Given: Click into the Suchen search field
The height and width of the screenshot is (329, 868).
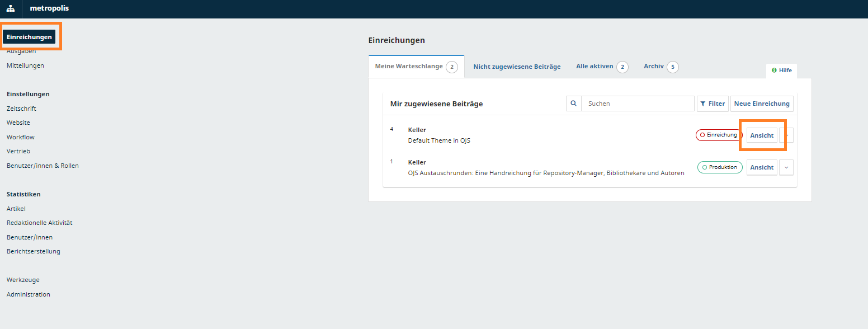Looking at the screenshot, I should 638,104.
